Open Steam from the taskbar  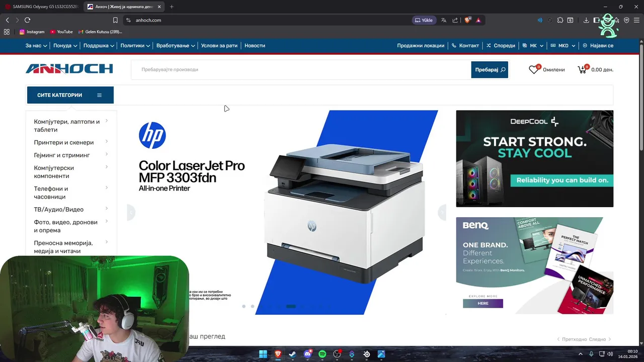(292, 354)
